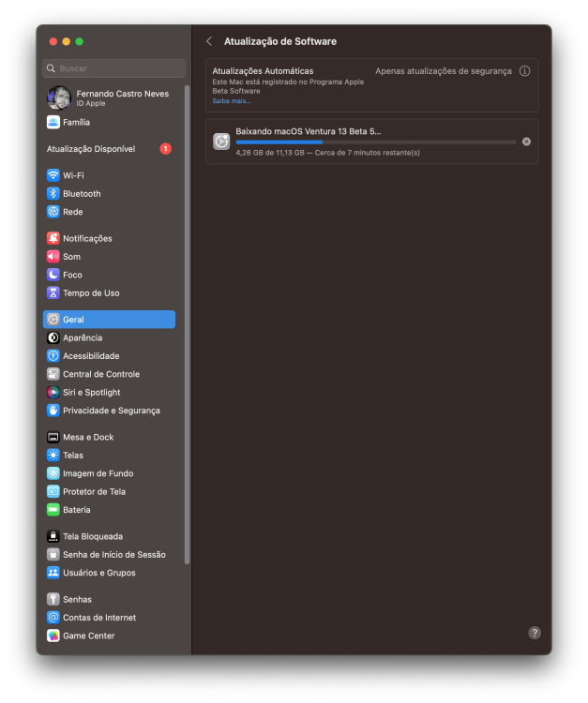Click the Geral gear icon
Image resolution: width=588 pixels, height=703 pixels.
click(x=53, y=320)
